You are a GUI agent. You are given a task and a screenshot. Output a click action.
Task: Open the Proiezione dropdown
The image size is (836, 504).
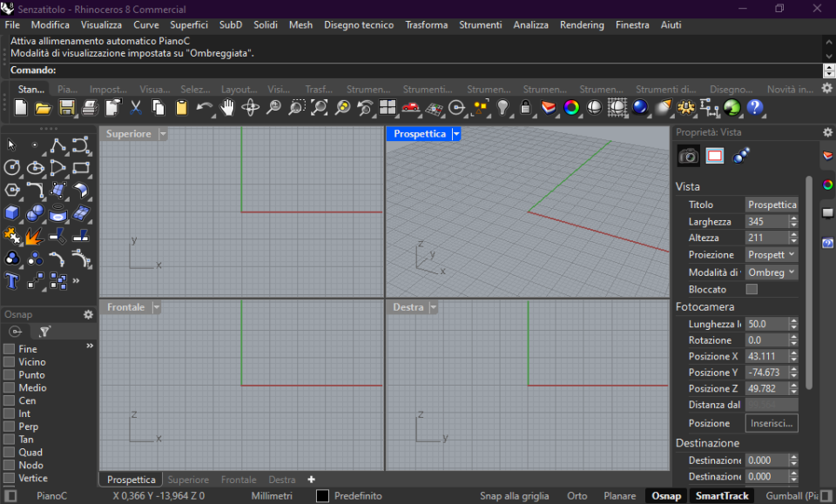click(x=771, y=255)
